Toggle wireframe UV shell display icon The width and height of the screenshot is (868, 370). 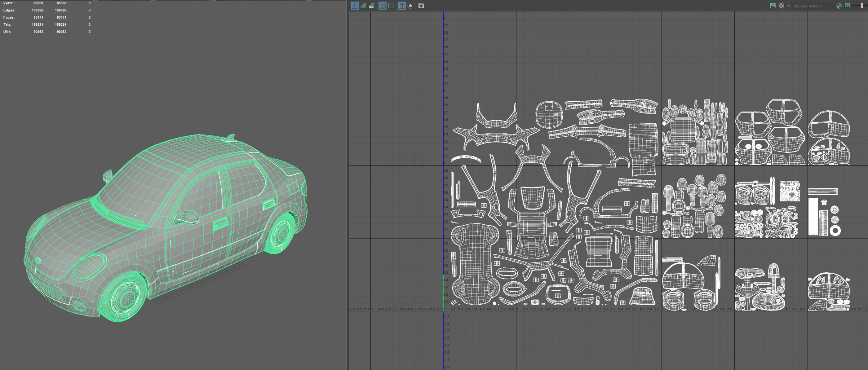click(x=355, y=6)
